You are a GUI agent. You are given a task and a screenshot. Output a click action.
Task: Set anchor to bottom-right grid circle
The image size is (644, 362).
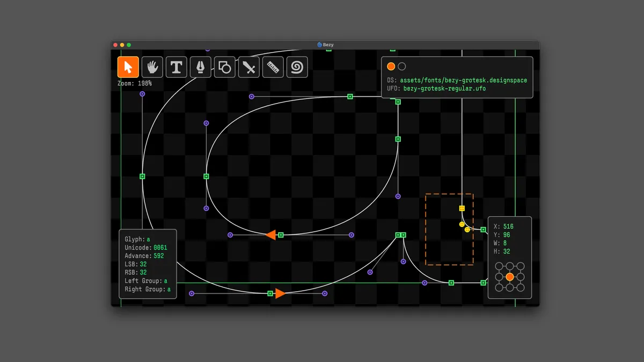(x=521, y=288)
